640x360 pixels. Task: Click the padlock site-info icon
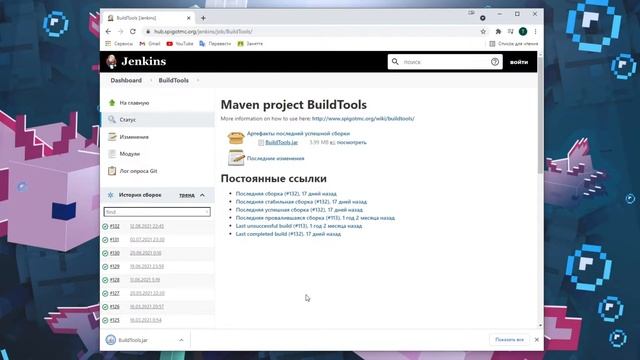coord(148,31)
